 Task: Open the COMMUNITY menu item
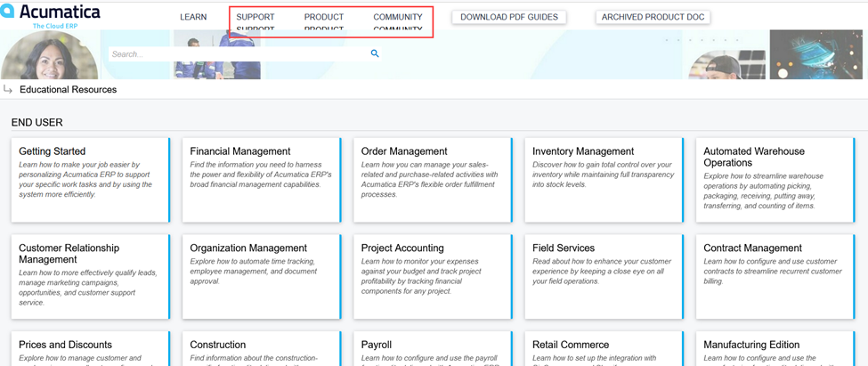pyautogui.click(x=397, y=17)
